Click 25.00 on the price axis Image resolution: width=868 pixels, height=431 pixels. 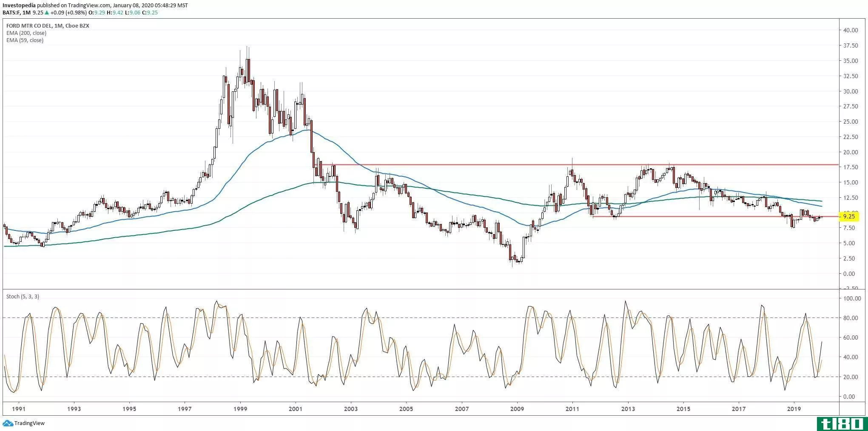850,122
